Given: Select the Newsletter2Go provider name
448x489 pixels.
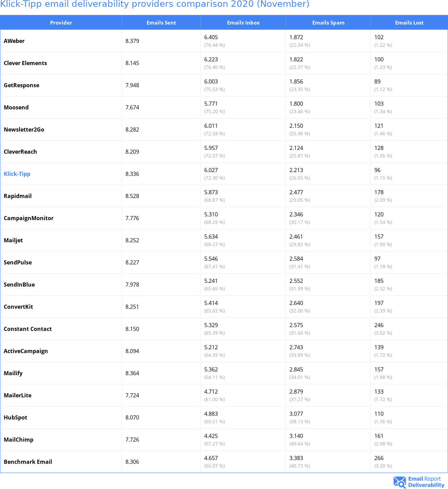Looking at the screenshot, I should [x=24, y=129].
